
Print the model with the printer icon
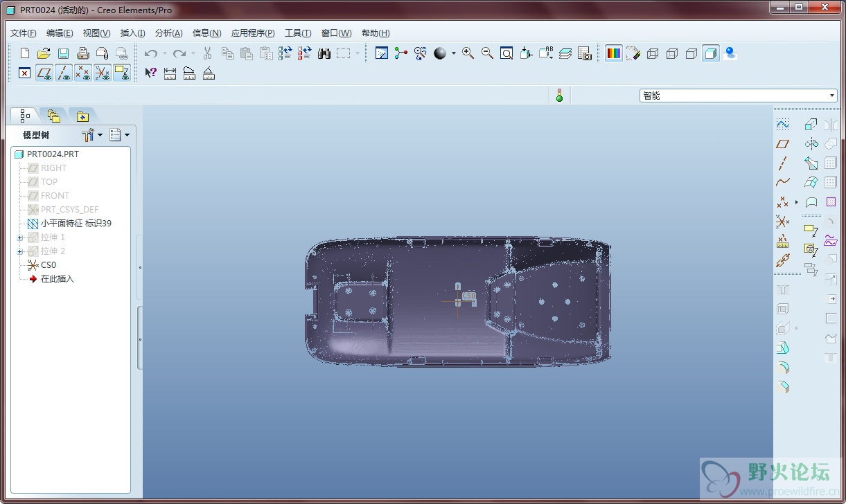pos(82,53)
